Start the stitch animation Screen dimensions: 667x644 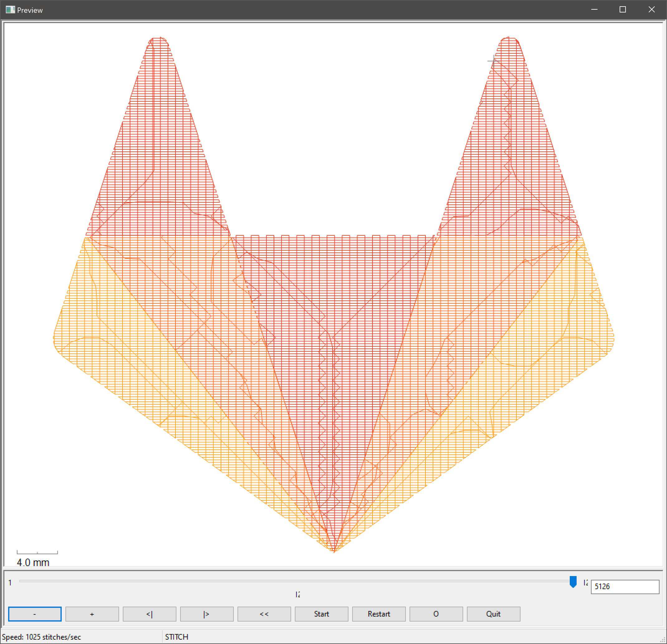321,614
